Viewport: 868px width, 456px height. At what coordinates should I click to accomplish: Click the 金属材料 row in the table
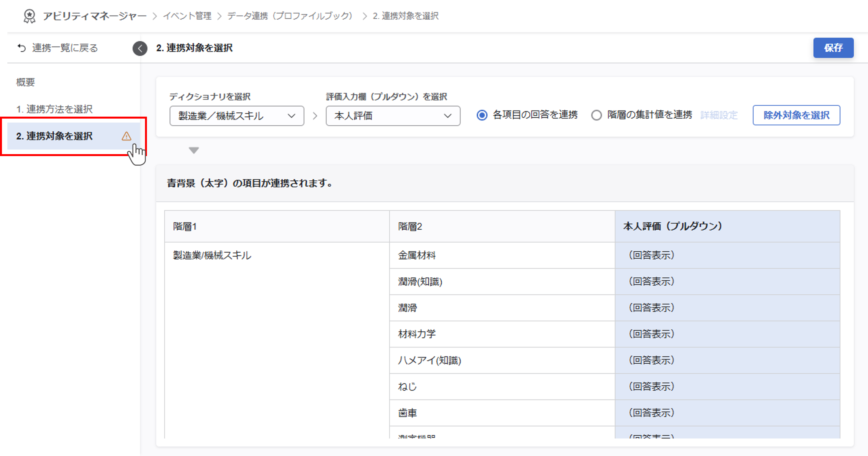(417, 255)
